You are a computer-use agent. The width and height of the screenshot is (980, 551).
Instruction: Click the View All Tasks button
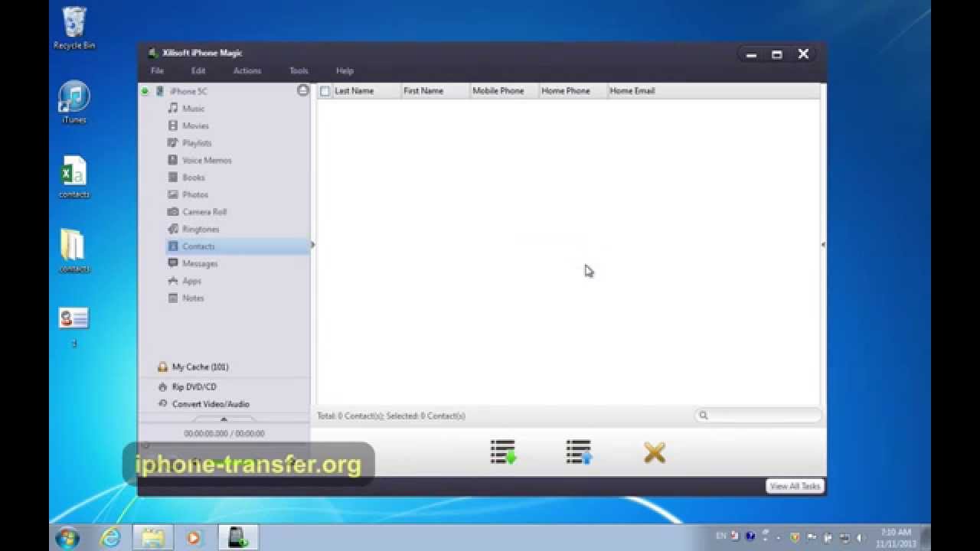[x=795, y=486]
